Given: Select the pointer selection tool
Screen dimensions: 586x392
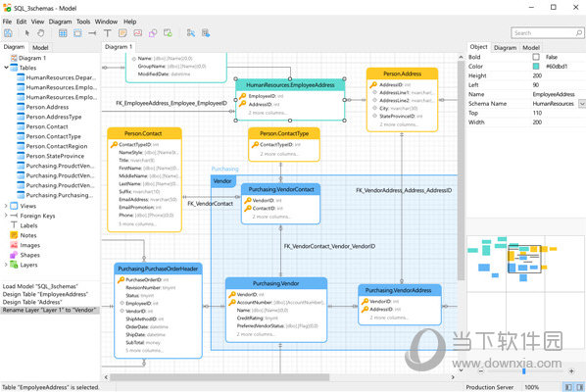Looking at the screenshot, I should coord(26,33).
